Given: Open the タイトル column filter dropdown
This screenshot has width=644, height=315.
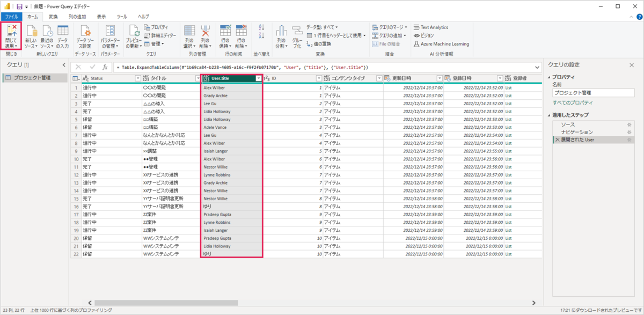Looking at the screenshot, I should 197,78.
